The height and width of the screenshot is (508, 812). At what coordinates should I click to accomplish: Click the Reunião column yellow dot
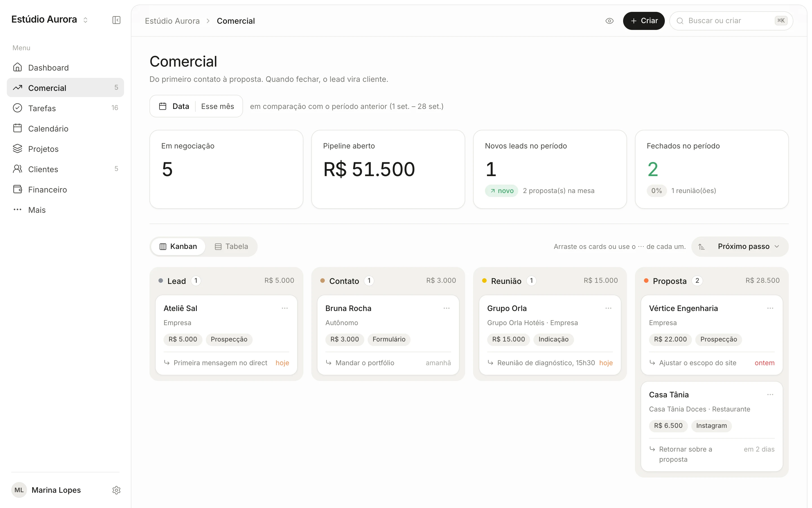pos(484,281)
